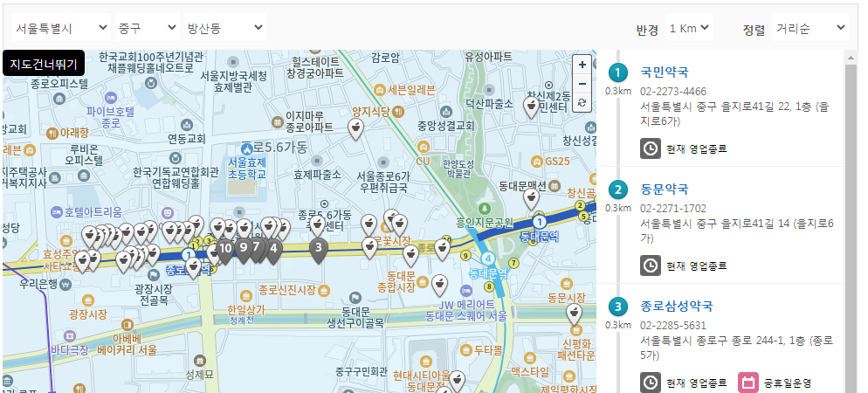The width and height of the screenshot is (868, 393).
Task: Click phone number 02-2285-5631
Action: [x=673, y=326]
